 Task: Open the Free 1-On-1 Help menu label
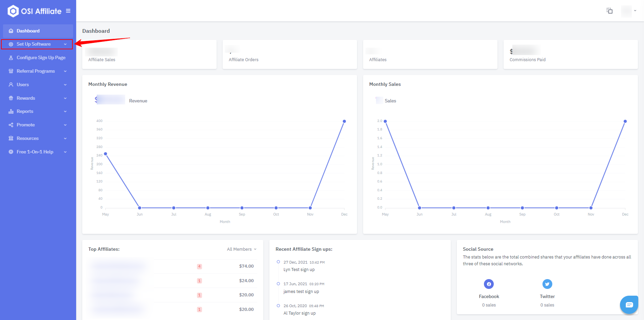point(35,152)
